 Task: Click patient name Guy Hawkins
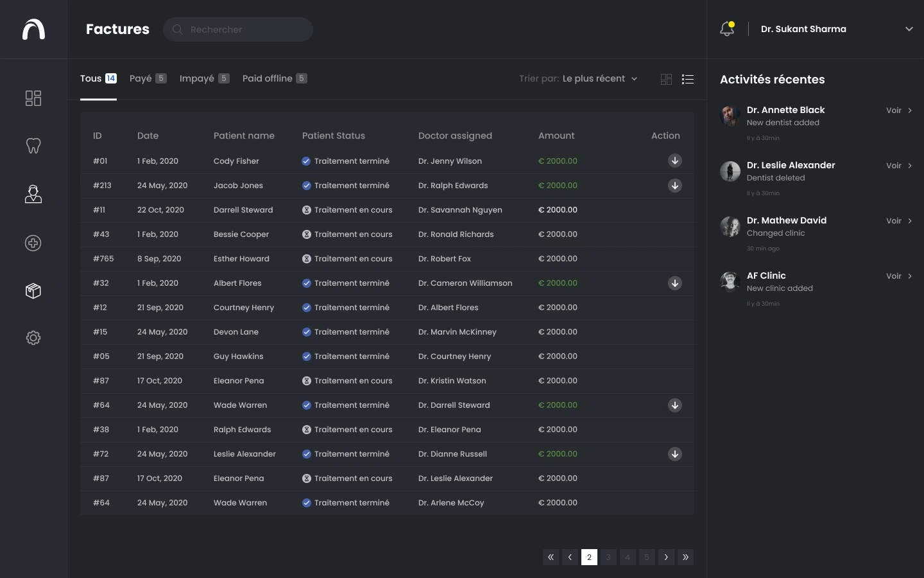click(239, 356)
